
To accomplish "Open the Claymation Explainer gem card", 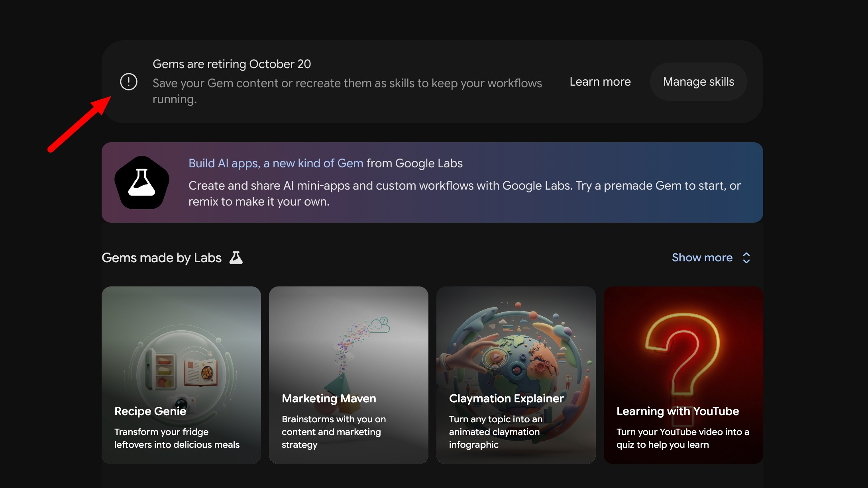I will point(516,375).
